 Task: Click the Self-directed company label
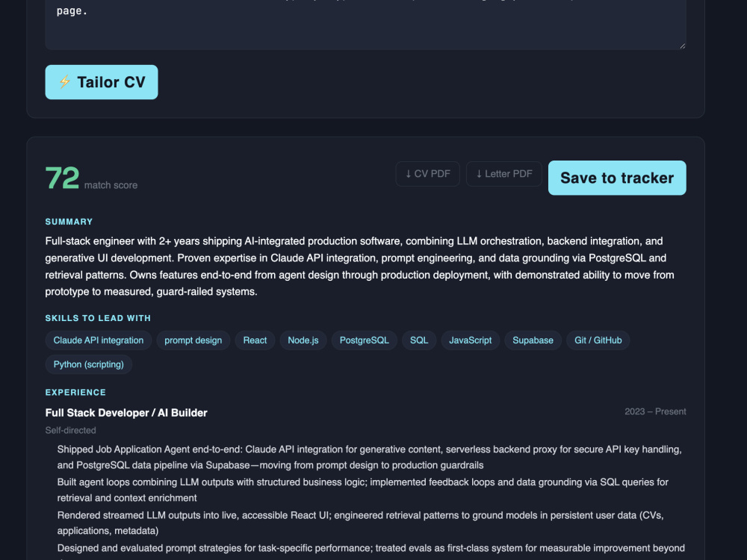[x=70, y=431]
